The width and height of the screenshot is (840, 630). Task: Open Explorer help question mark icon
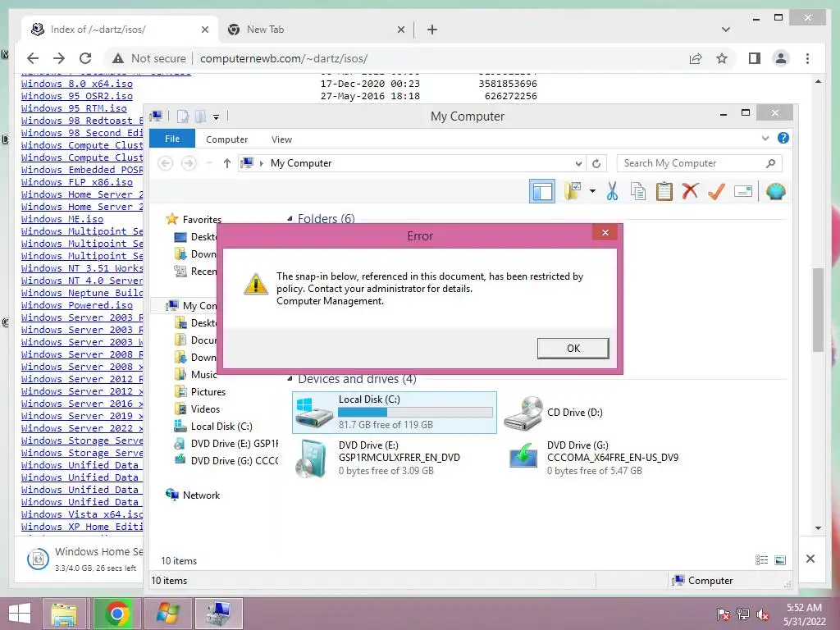click(783, 138)
